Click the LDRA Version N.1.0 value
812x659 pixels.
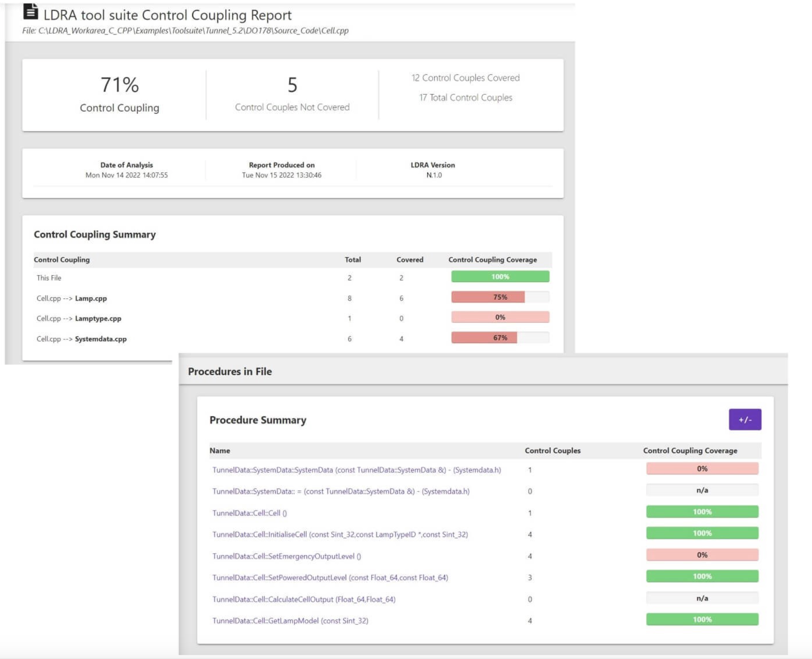tap(434, 175)
